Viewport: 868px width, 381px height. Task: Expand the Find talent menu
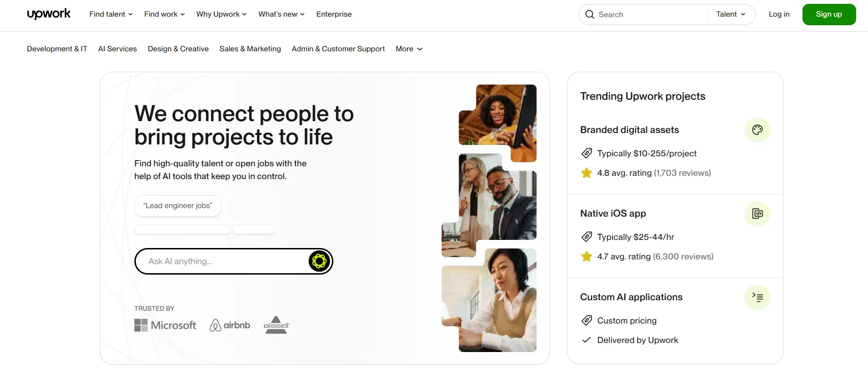[111, 14]
